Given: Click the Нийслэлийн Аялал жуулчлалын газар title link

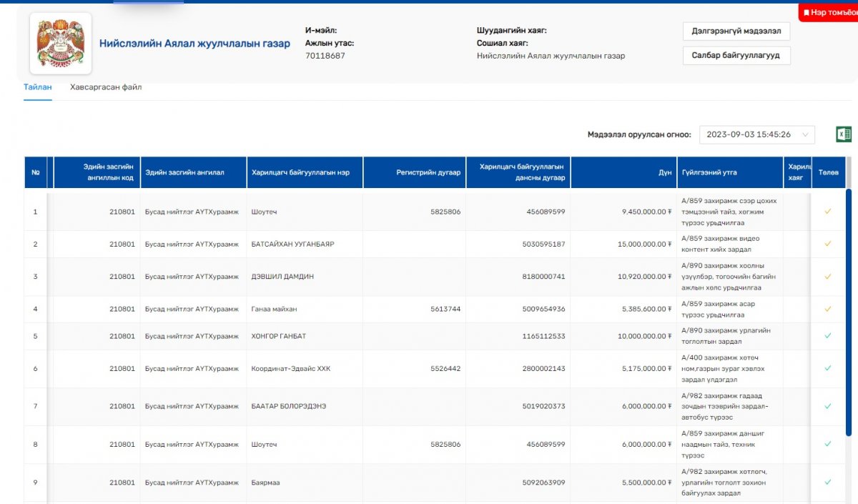Looking at the screenshot, I should (x=194, y=44).
